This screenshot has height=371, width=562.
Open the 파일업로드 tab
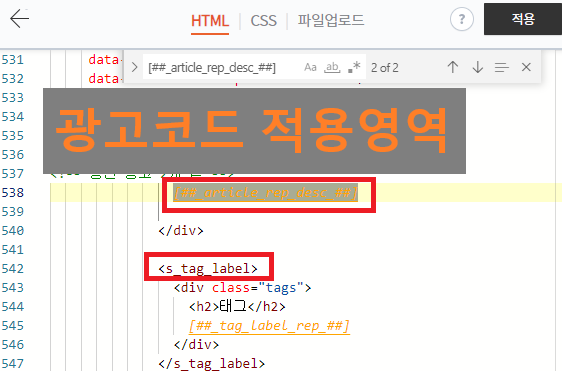pyautogui.click(x=331, y=20)
